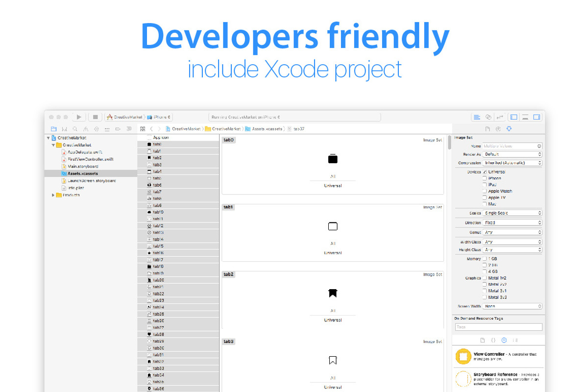588x392 pixels.
Task: Open the Scales dropdown
Action: coord(513,213)
